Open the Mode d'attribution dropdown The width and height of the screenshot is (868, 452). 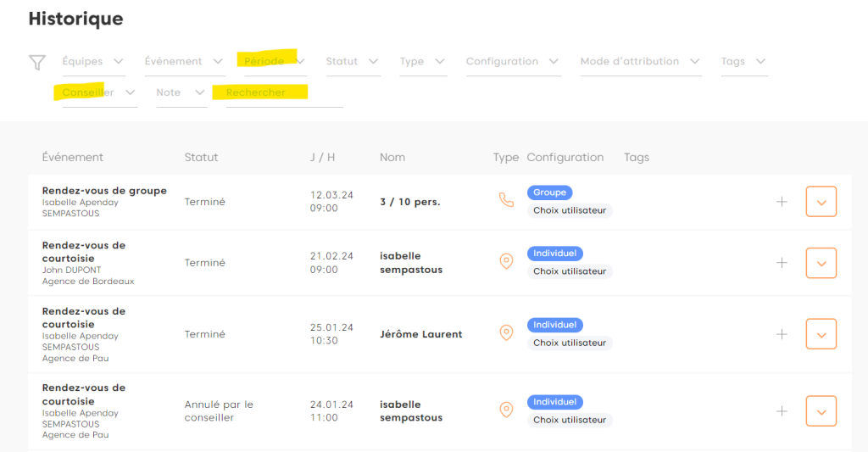pos(640,62)
